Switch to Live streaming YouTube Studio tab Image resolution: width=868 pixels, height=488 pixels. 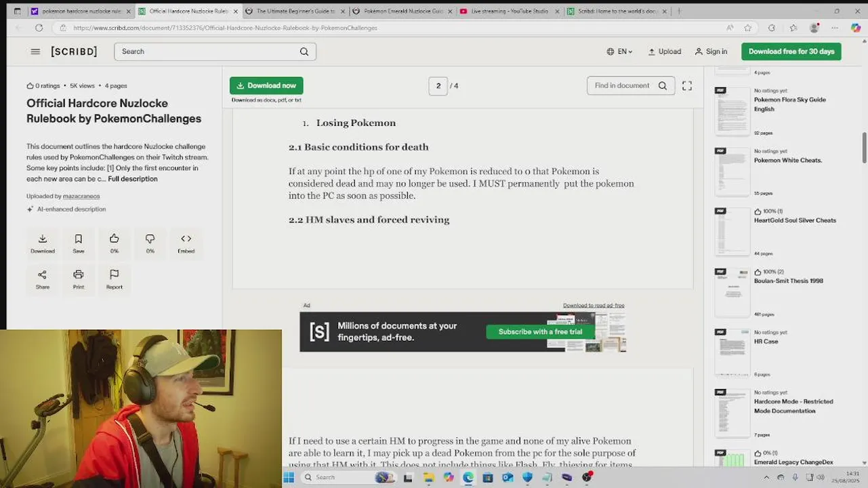coord(509,12)
